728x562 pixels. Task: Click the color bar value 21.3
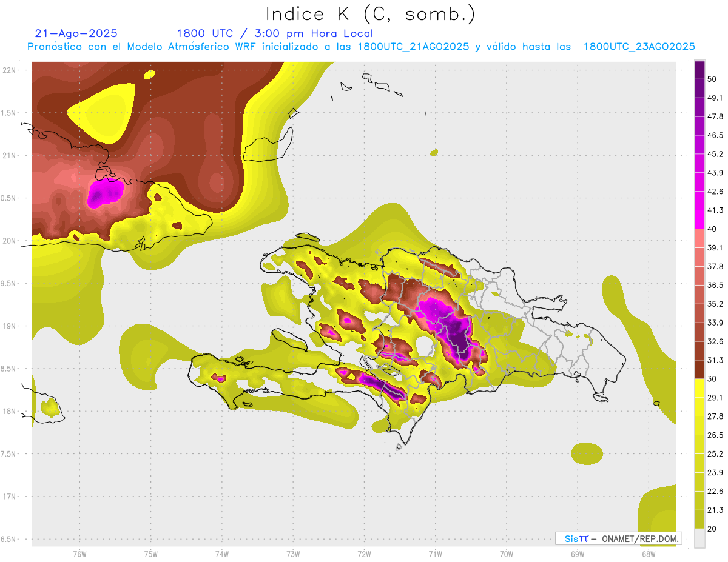point(716,510)
